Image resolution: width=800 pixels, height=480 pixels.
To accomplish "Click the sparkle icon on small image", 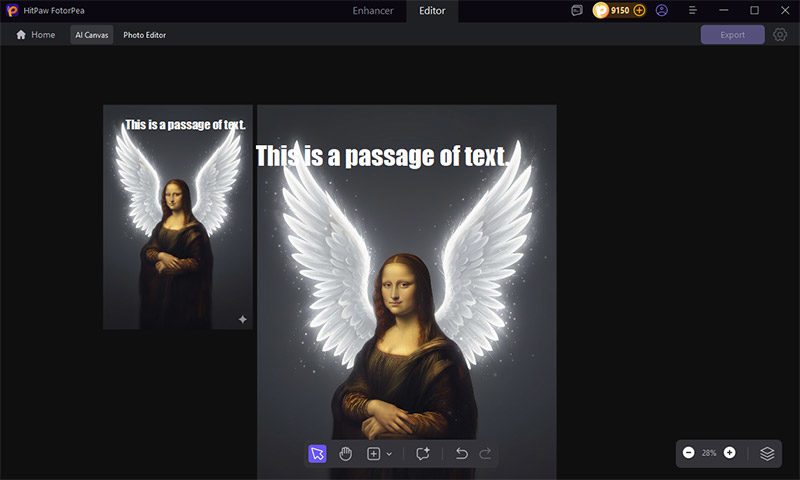I will (243, 319).
